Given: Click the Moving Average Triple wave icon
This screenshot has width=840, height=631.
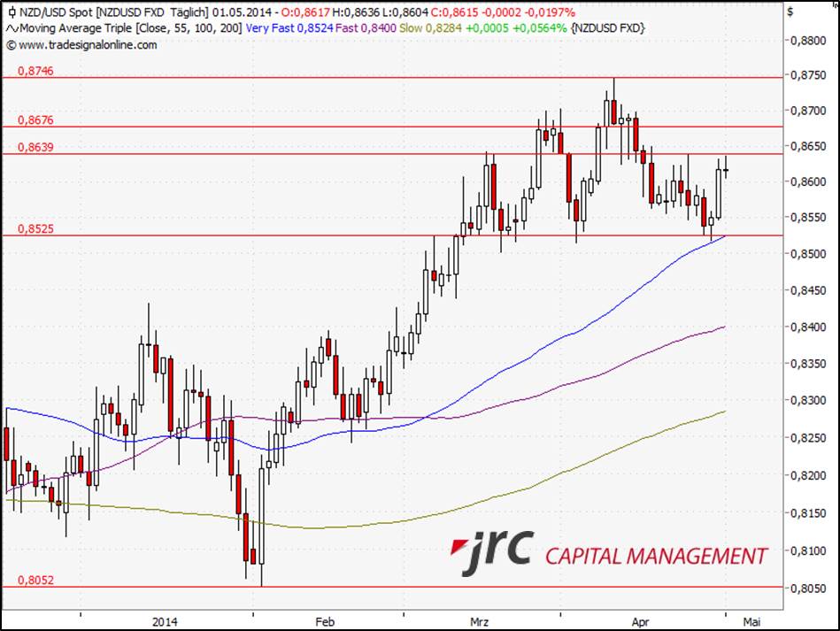Looking at the screenshot, I should [11, 28].
